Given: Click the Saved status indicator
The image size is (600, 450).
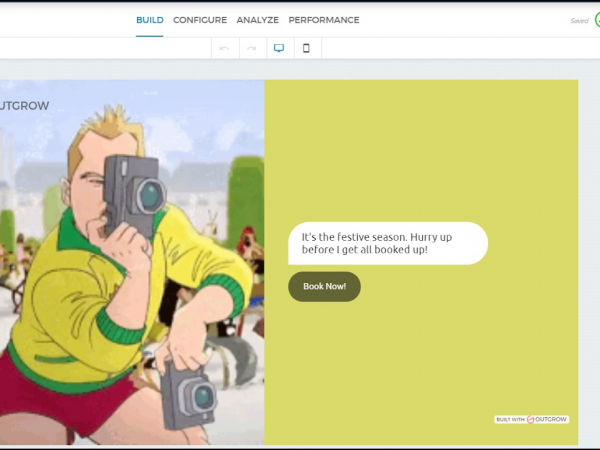Looking at the screenshot, I should tap(579, 20).
